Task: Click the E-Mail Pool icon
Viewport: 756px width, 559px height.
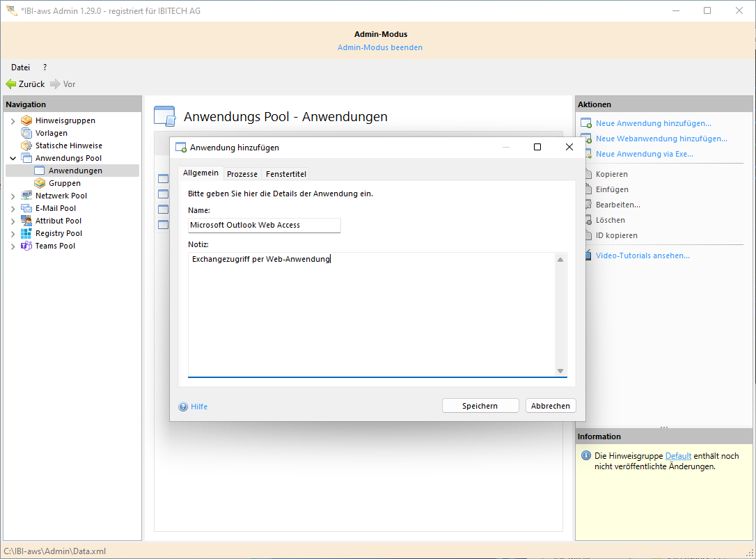Action: pos(26,208)
